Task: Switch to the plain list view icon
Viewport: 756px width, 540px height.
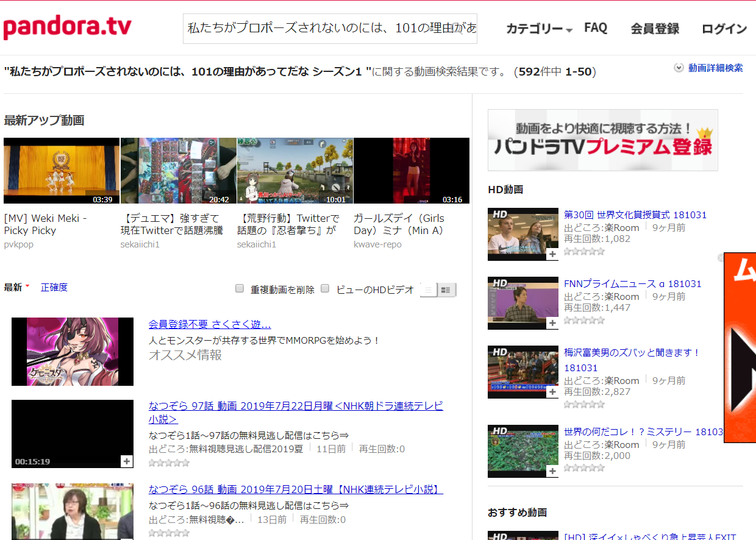Action: pyautogui.click(x=429, y=290)
